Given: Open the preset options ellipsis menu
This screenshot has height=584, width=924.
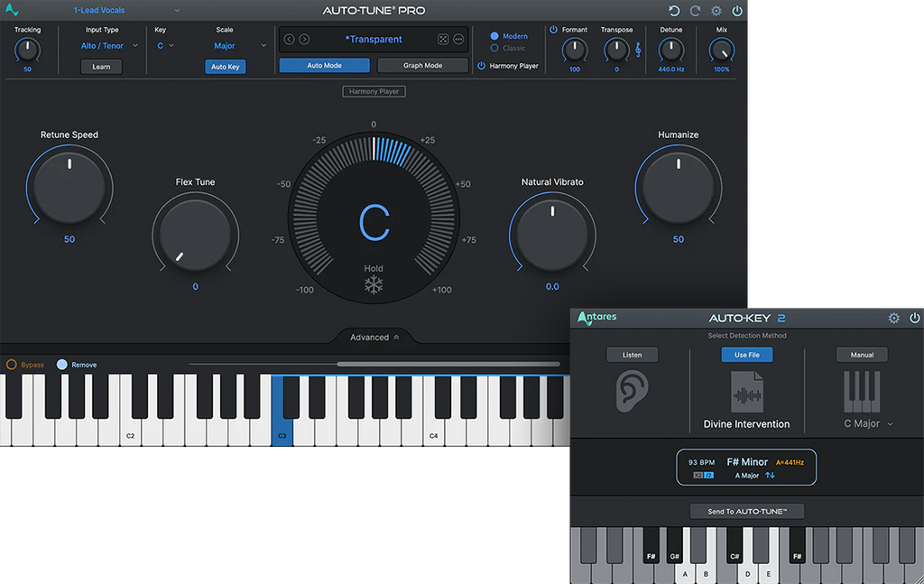Looking at the screenshot, I should click(458, 39).
